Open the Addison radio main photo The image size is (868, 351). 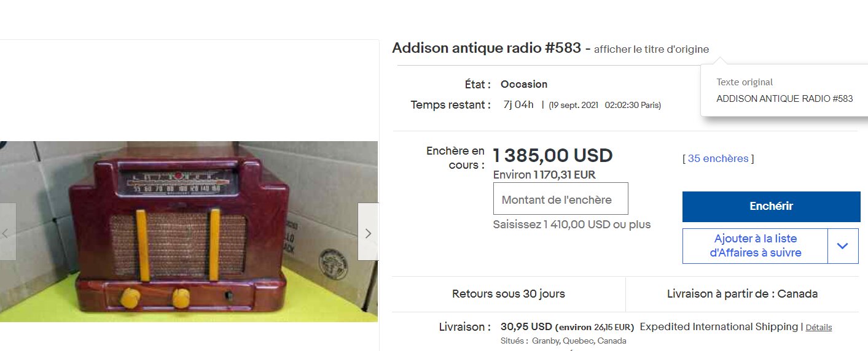(189, 231)
